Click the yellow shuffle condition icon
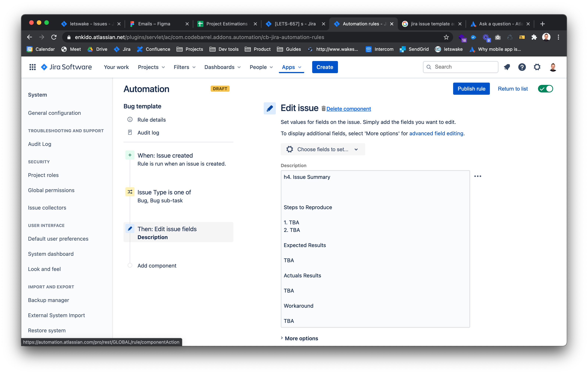This screenshot has height=374, width=588. point(130,192)
